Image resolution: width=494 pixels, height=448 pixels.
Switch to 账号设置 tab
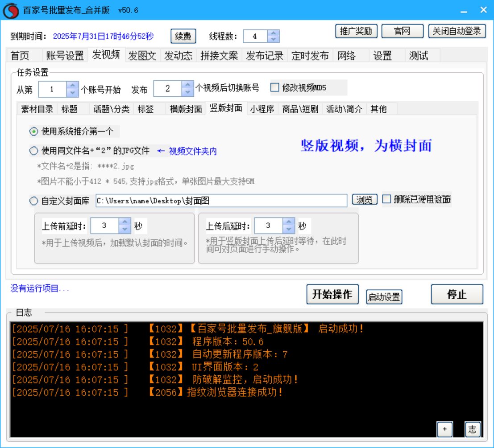tap(65, 56)
